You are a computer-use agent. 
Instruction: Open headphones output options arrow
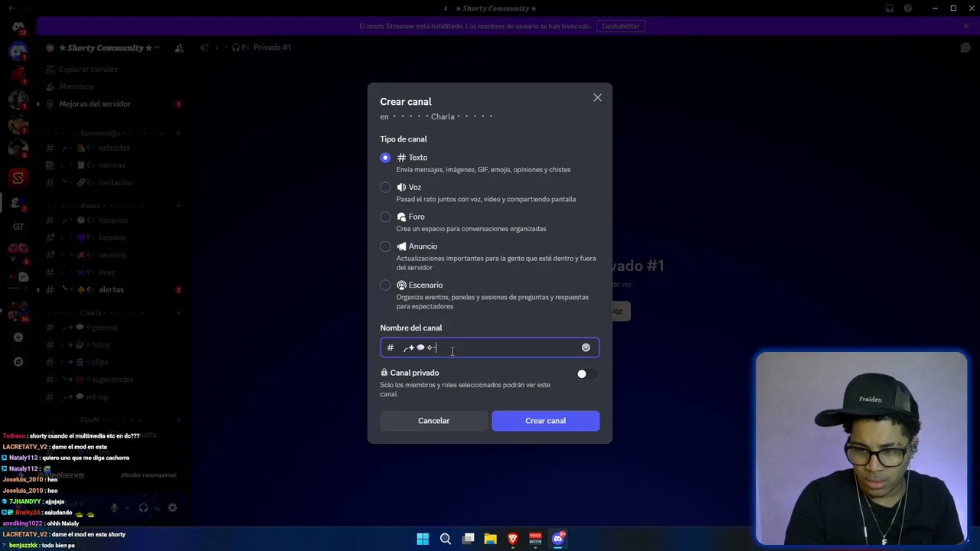point(156,507)
